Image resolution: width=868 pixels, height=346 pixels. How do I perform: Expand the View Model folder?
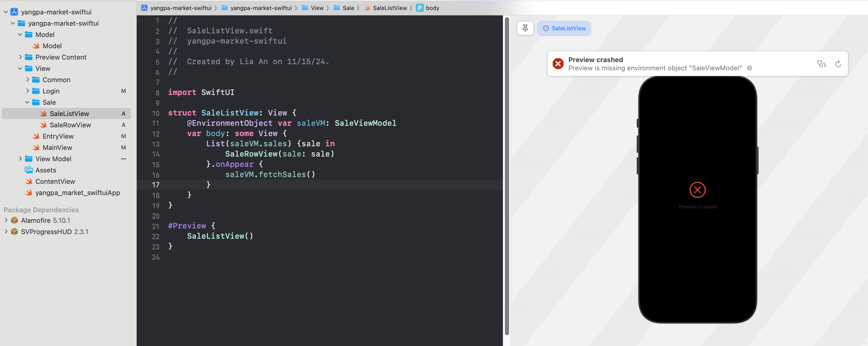pyautogui.click(x=20, y=159)
